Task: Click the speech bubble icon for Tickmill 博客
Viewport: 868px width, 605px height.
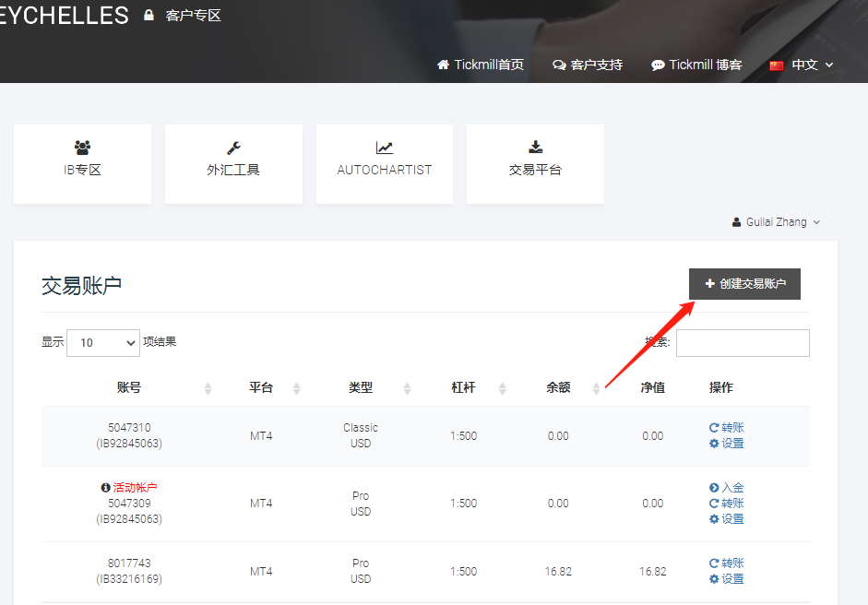Action: 658,65
